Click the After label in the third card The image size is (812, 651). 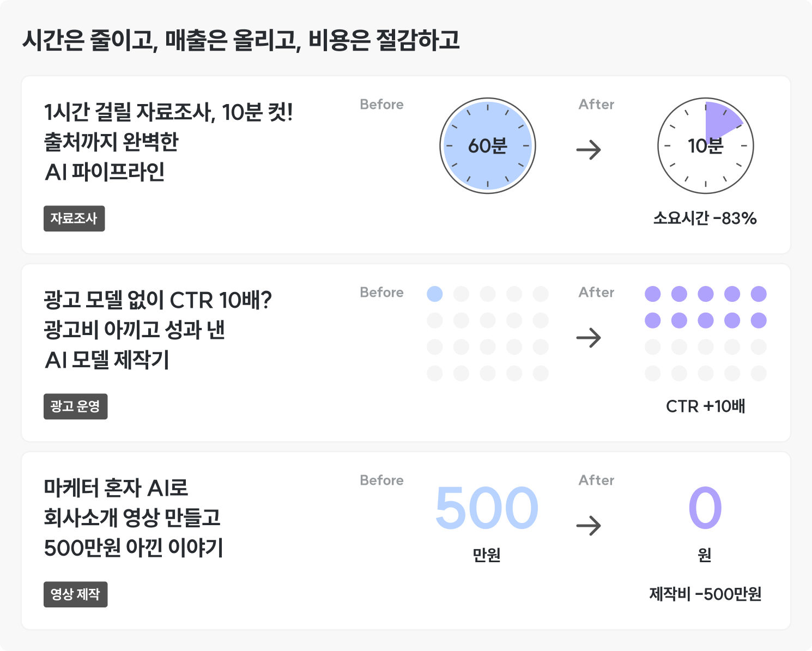[596, 480]
